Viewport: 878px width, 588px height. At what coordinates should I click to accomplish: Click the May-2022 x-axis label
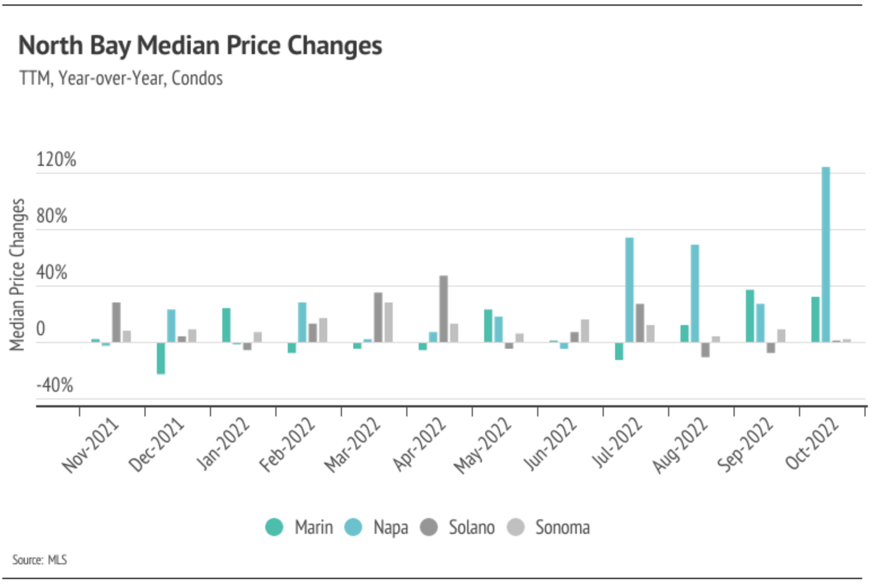click(482, 445)
